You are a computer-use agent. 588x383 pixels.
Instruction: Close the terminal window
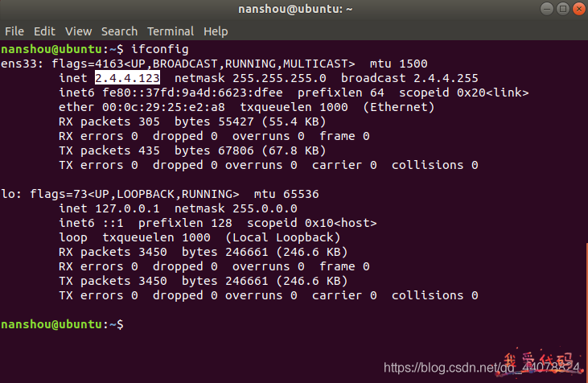tap(579, 9)
